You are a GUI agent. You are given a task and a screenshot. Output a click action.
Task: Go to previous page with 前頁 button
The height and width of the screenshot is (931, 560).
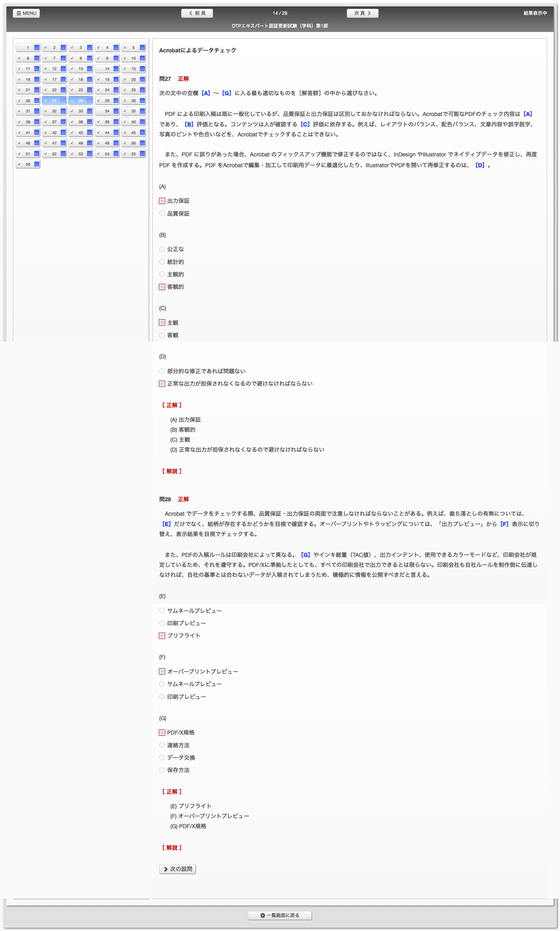pos(197,13)
